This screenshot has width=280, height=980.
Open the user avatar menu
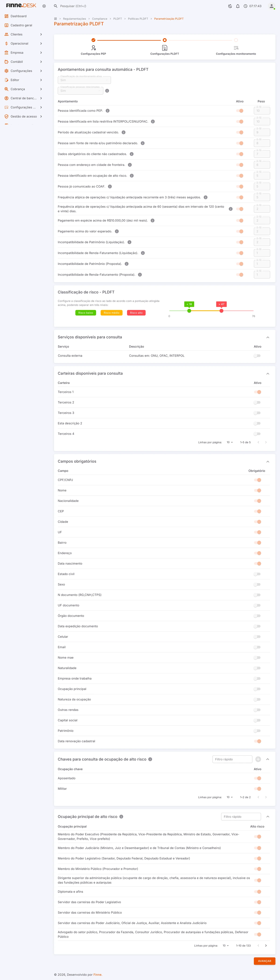pyautogui.click(x=271, y=6)
